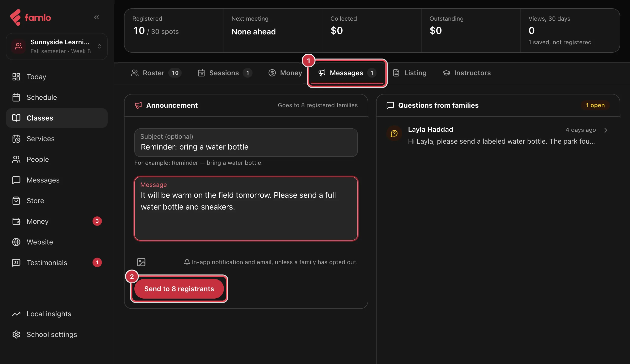This screenshot has height=364, width=630.
Task: Switch to the Money tab
Action: [285, 73]
